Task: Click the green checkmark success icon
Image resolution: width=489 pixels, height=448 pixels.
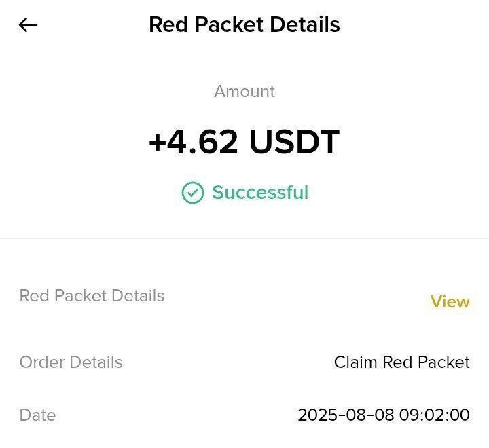Action: click(x=193, y=193)
